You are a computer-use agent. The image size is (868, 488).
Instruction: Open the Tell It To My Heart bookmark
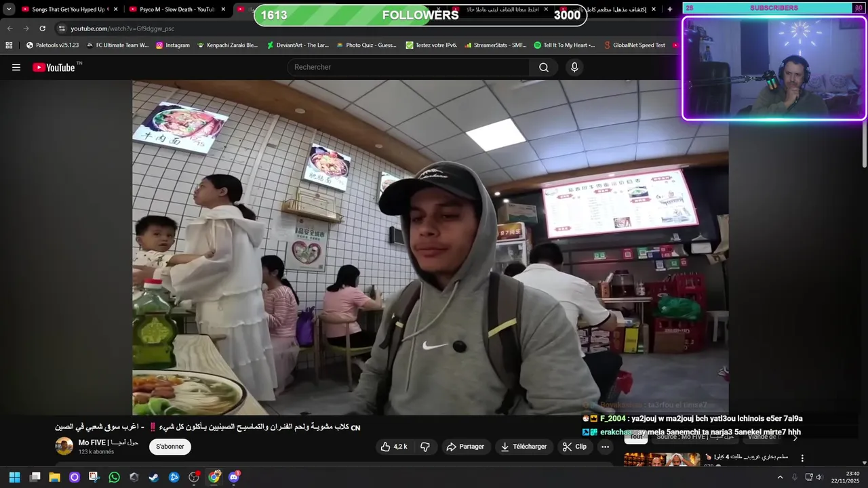(x=564, y=45)
